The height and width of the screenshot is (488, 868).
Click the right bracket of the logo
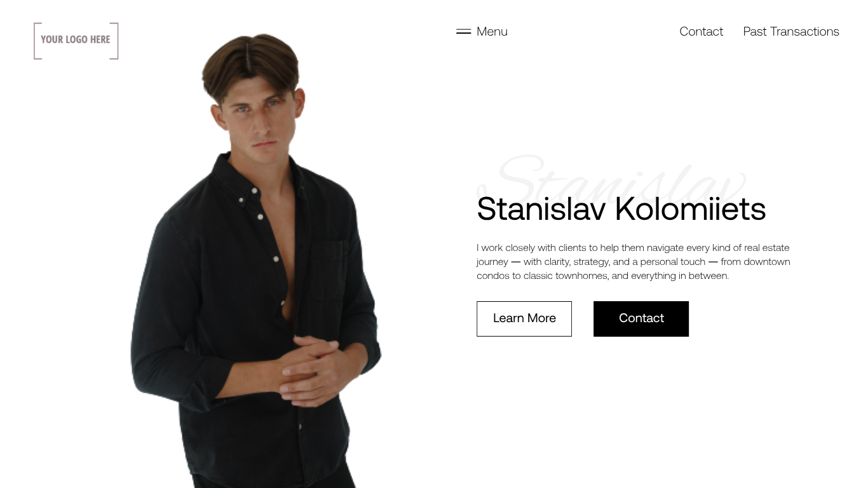pyautogui.click(x=114, y=41)
